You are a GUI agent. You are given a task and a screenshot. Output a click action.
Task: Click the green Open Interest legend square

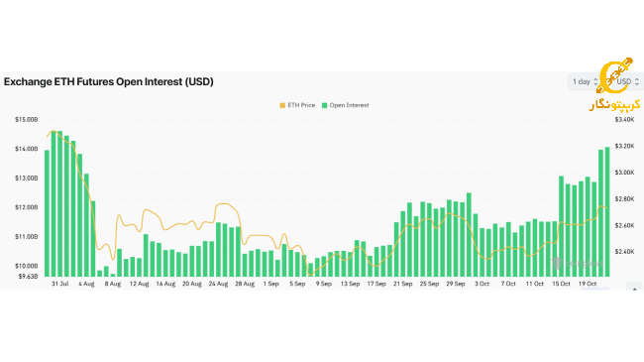tap(324, 106)
